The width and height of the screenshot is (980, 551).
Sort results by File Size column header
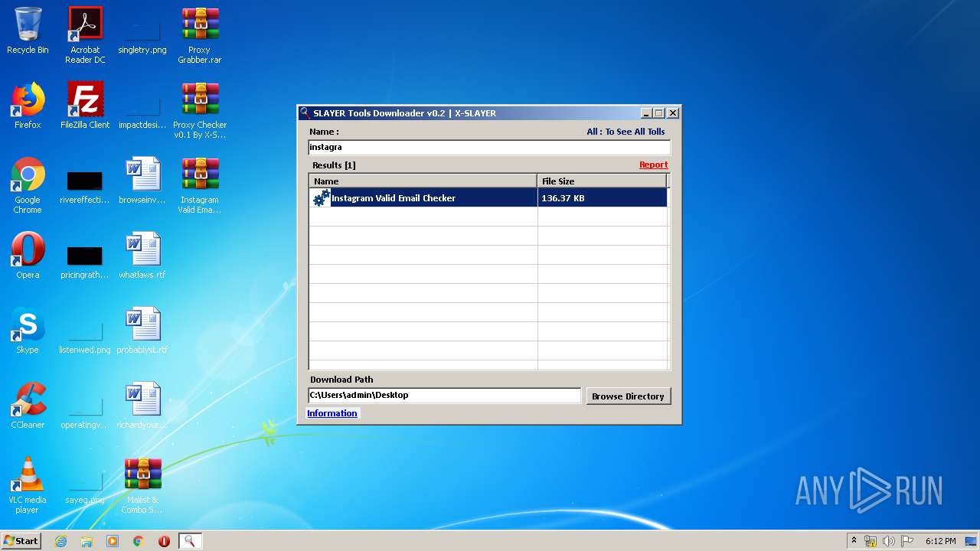pos(602,181)
